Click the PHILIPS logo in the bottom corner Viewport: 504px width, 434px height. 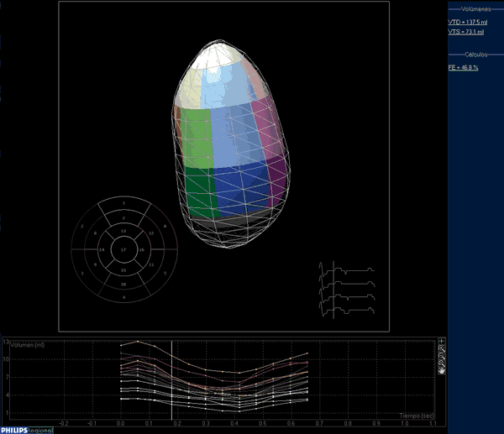[x=14, y=431]
